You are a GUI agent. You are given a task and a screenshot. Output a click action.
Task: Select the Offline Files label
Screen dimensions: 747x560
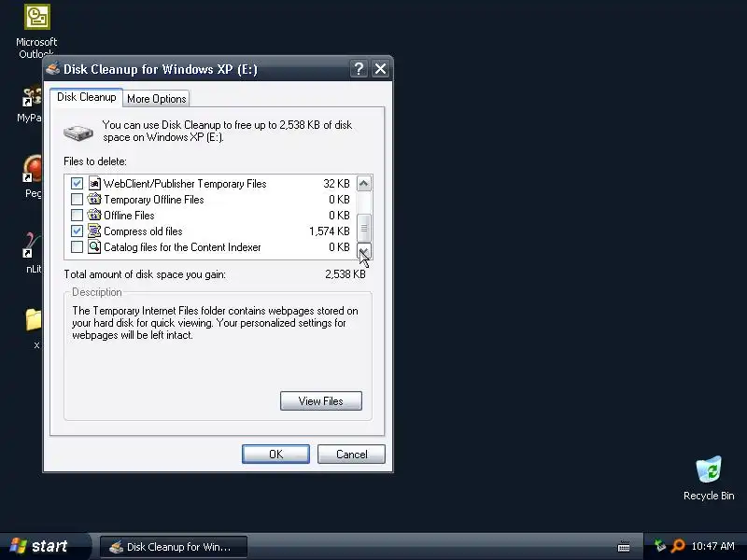129,216
